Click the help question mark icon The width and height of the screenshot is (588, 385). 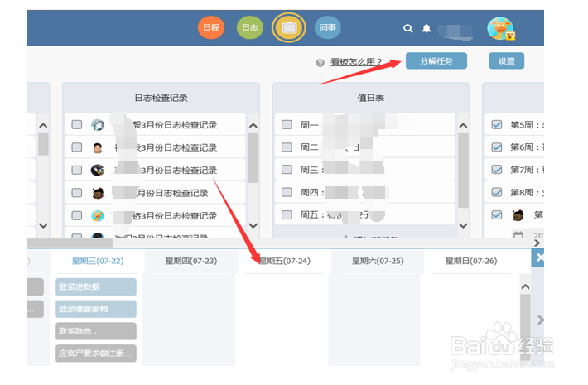click(x=320, y=63)
